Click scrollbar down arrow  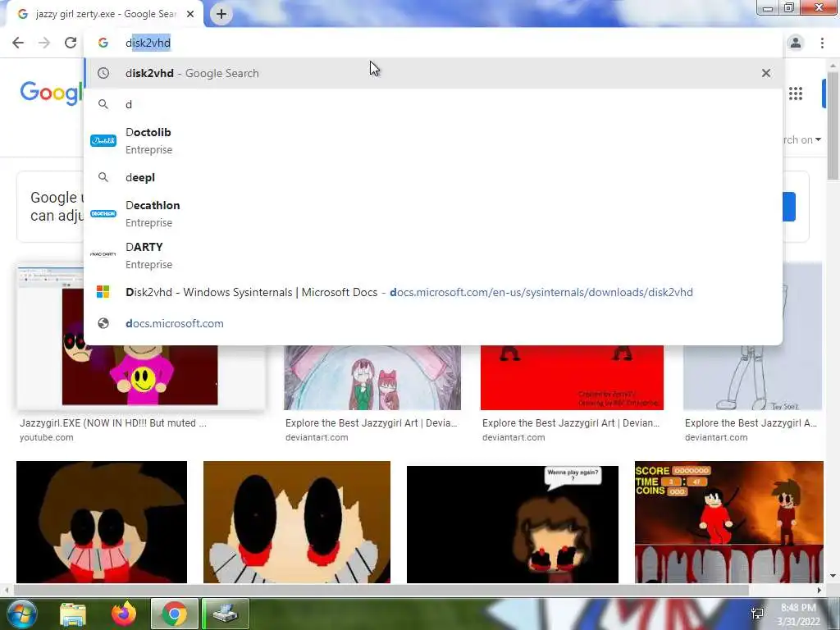pyautogui.click(x=833, y=577)
